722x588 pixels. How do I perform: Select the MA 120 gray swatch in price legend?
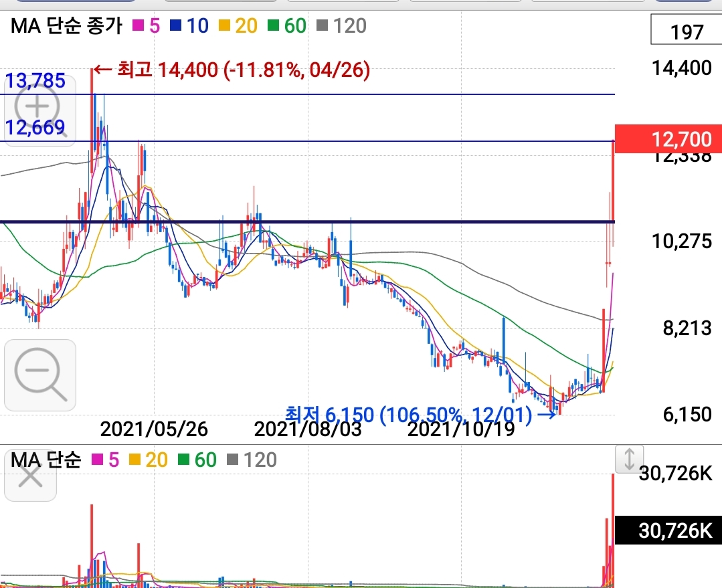323,25
